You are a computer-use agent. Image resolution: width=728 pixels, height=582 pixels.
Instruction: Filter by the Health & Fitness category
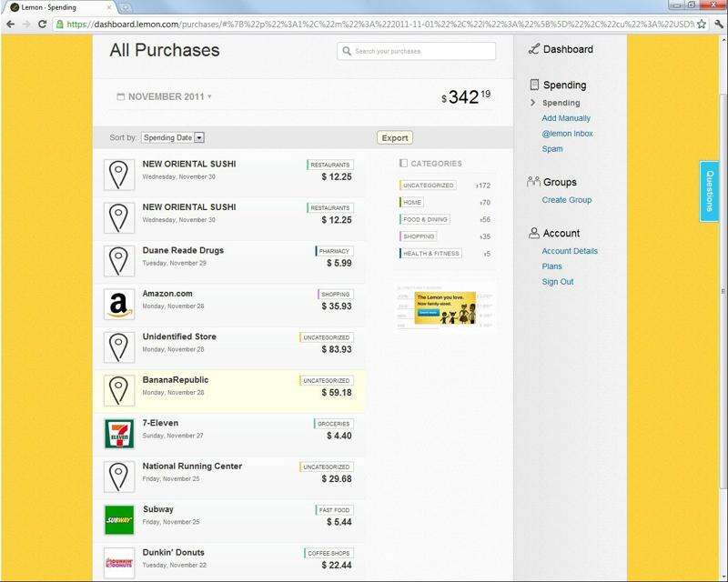click(430, 254)
